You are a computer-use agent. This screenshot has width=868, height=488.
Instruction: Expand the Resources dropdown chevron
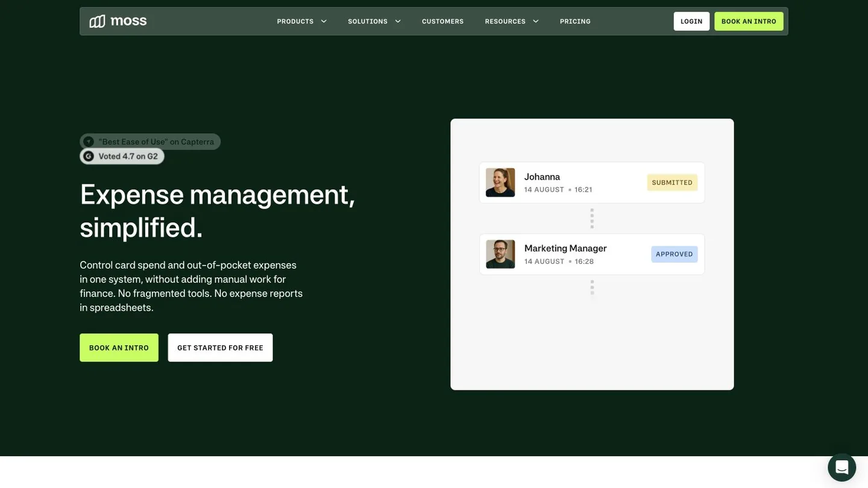coord(536,22)
